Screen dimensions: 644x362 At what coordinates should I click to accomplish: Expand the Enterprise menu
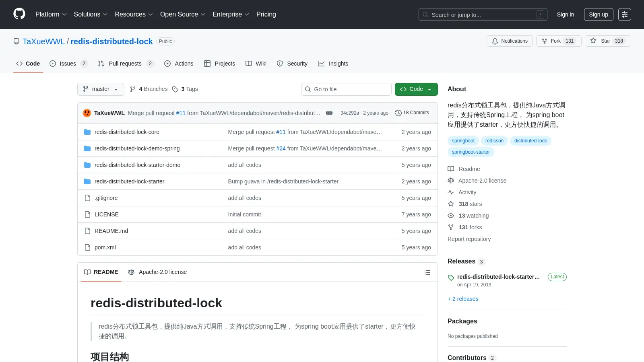pyautogui.click(x=231, y=14)
